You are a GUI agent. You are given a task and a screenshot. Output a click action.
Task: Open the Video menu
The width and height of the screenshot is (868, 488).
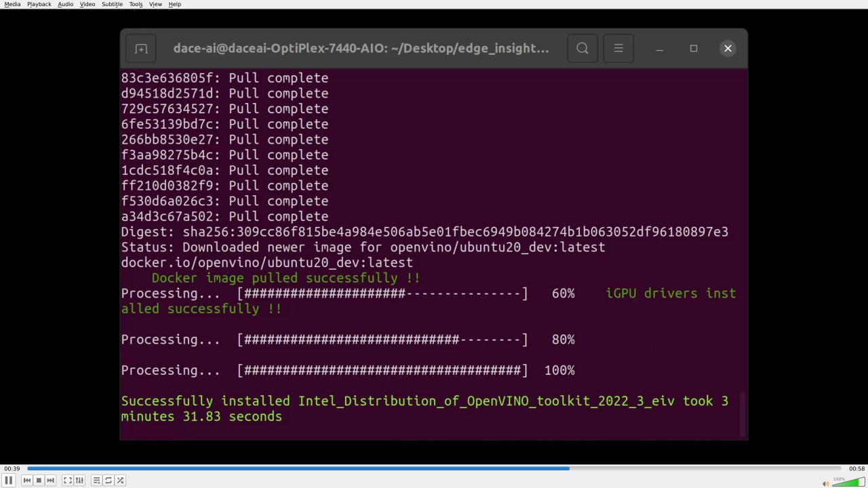pyautogui.click(x=87, y=4)
